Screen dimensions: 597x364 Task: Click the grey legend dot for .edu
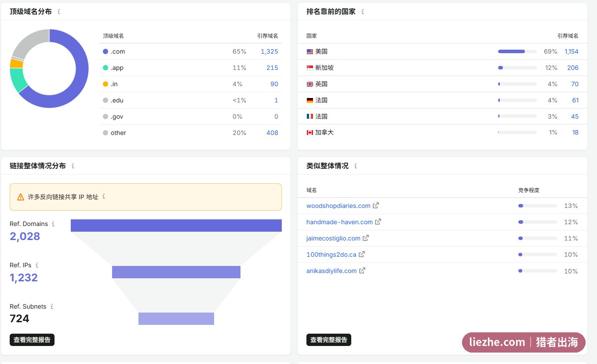click(106, 100)
